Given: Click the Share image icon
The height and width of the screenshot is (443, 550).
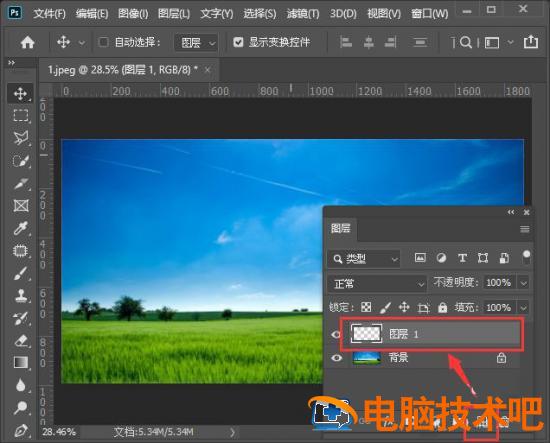Looking at the screenshot, I should tap(531, 42).
